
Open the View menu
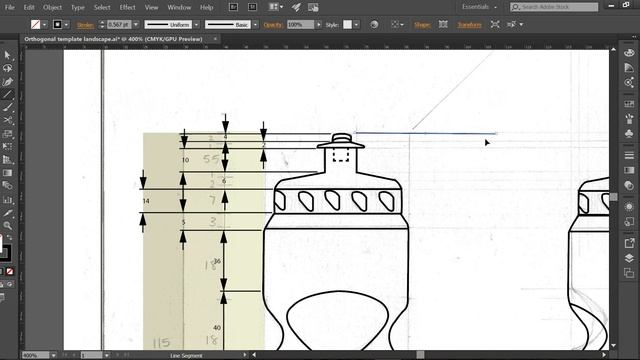(151, 7)
